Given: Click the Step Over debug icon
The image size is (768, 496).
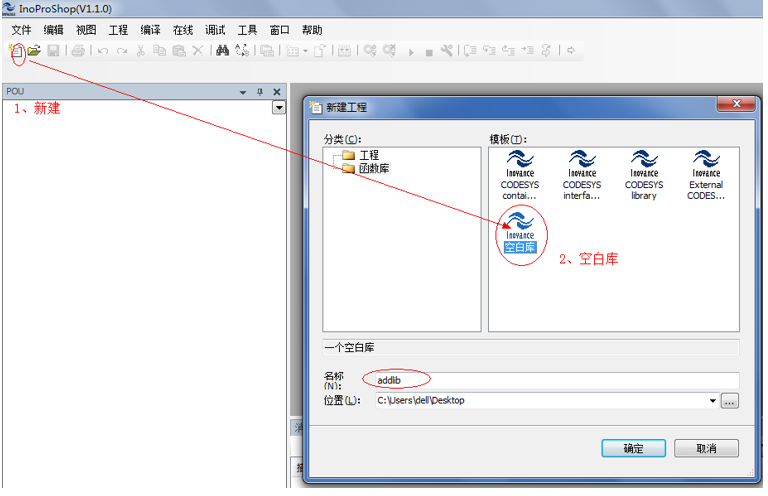Looking at the screenshot, I should click(471, 50).
